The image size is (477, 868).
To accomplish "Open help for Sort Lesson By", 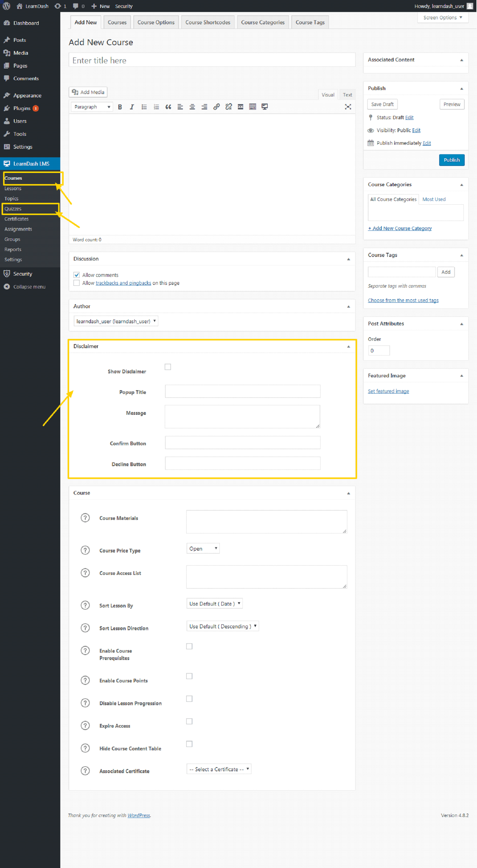I will tap(85, 605).
